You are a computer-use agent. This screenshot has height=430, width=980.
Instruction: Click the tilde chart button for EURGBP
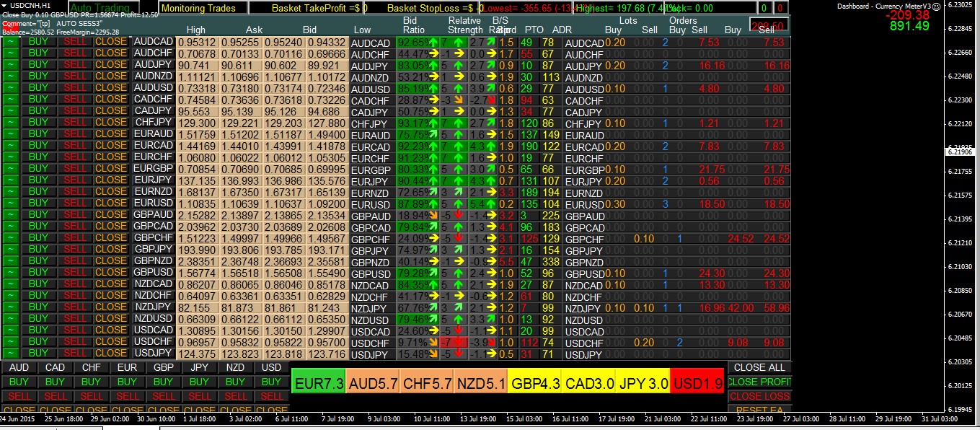(x=12, y=169)
